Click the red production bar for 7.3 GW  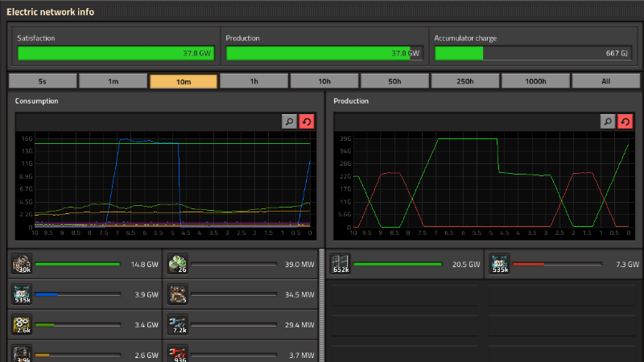tap(557, 265)
